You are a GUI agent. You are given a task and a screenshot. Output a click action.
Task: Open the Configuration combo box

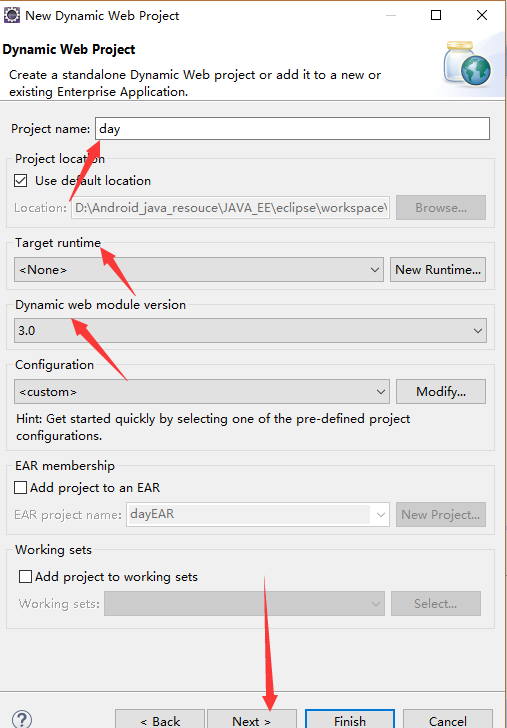(202, 391)
